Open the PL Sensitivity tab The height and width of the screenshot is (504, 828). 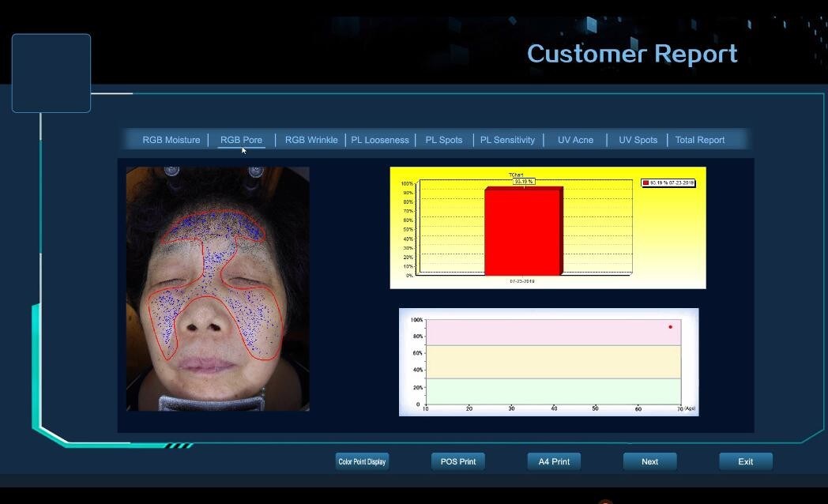click(507, 140)
